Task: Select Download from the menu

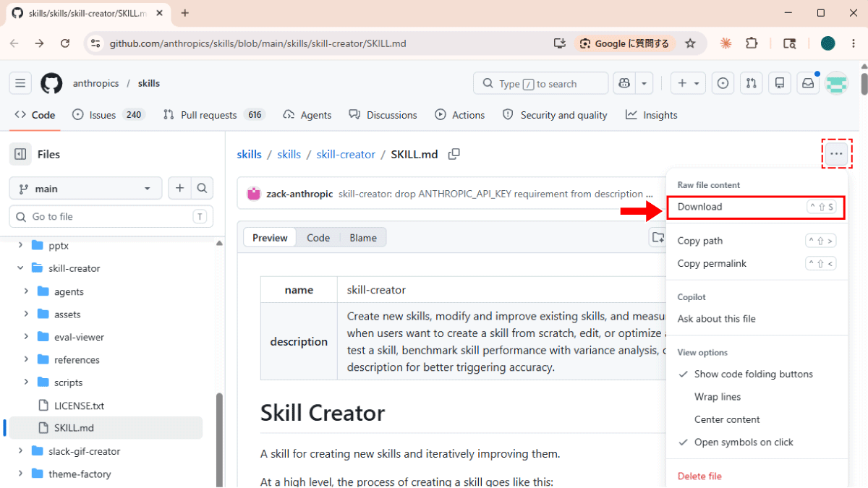Action: click(757, 207)
